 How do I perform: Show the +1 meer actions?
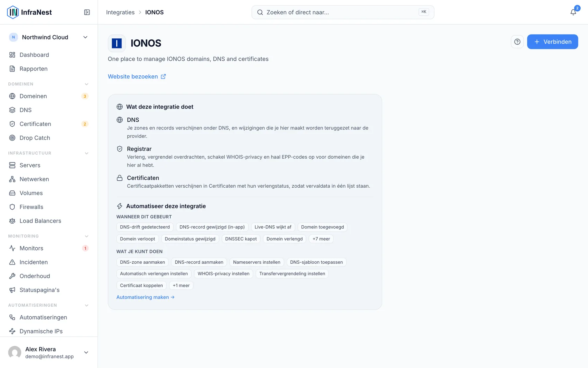[x=181, y=285]
